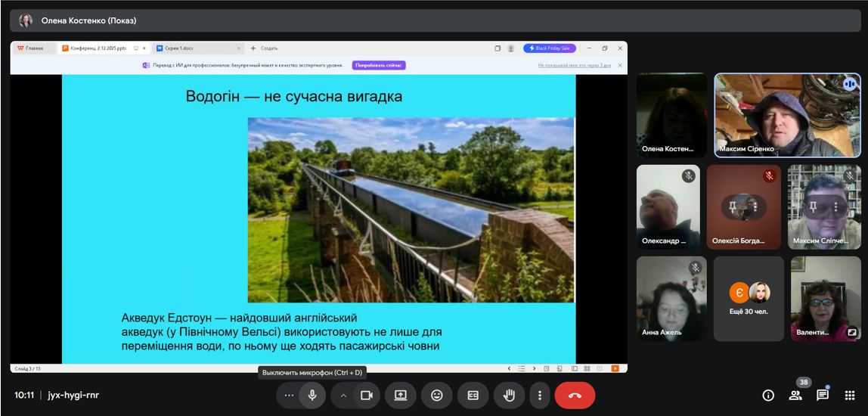
Task: Leave the call with red hang-up button
Action: tap(575, 395)
